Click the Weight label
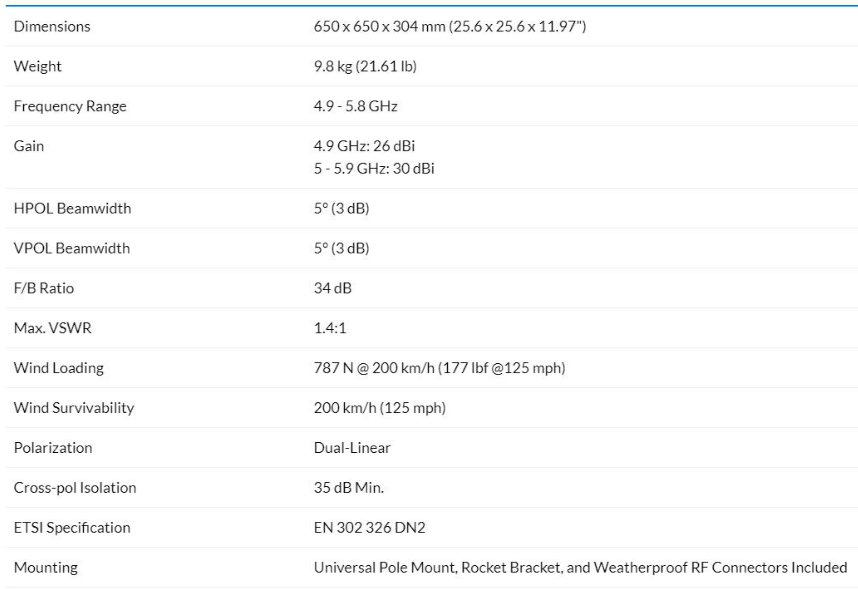The height and width of the screenshot is (589, 858). pyautogui.click(x=38, y=66)
